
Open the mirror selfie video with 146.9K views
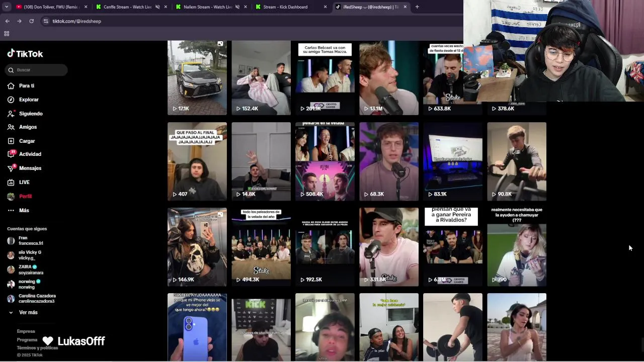point(197,247)
